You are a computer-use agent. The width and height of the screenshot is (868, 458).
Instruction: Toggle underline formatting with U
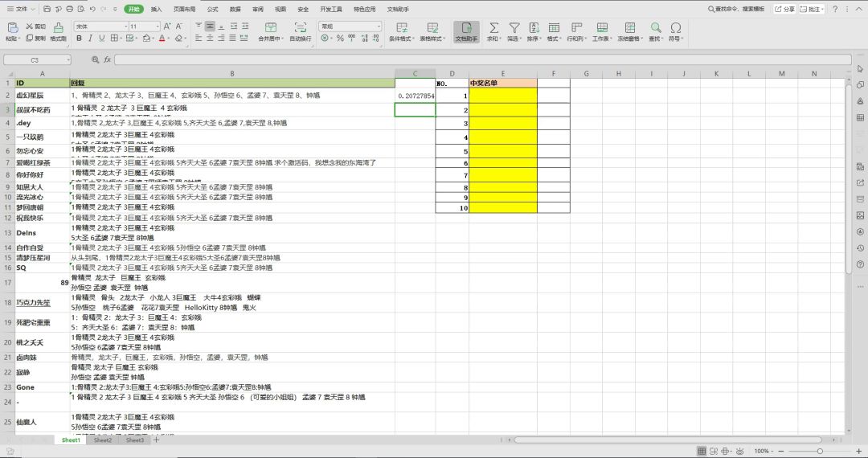(x=101, y=39)
